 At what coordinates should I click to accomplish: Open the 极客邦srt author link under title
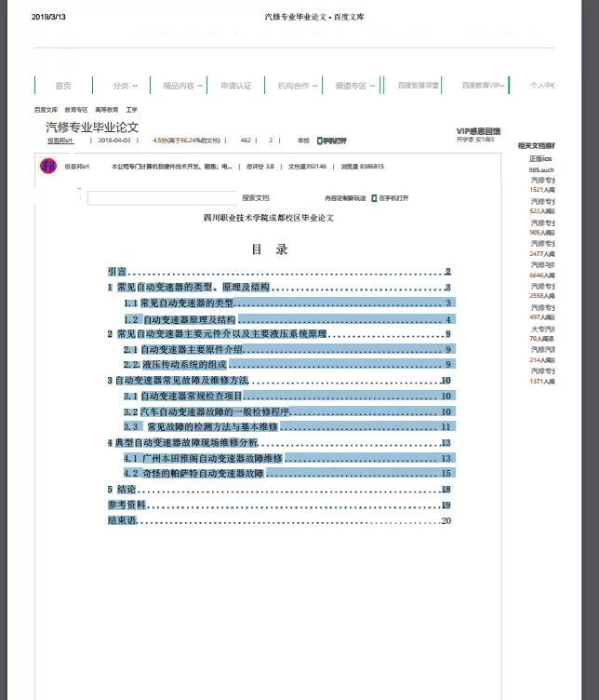[60, 141]
